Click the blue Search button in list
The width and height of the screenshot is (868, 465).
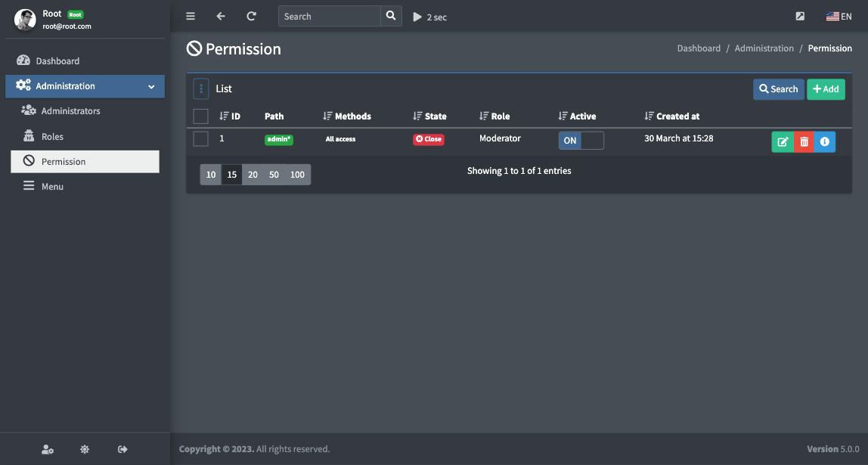point(778,89)
